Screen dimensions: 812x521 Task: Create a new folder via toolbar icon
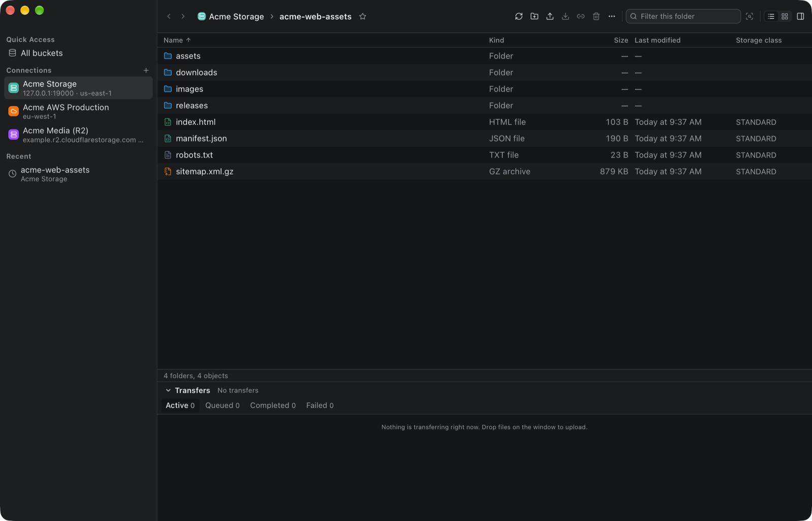pos(534,16)
